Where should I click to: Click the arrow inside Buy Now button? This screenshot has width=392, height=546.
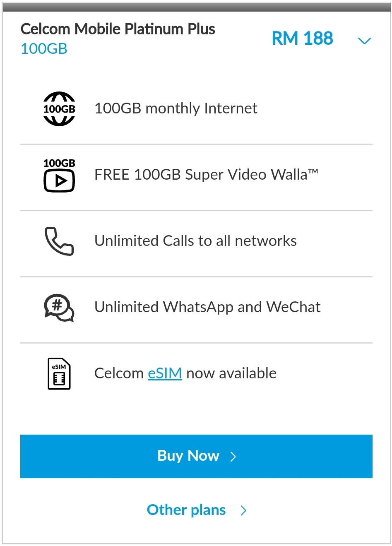click(233, 457)
